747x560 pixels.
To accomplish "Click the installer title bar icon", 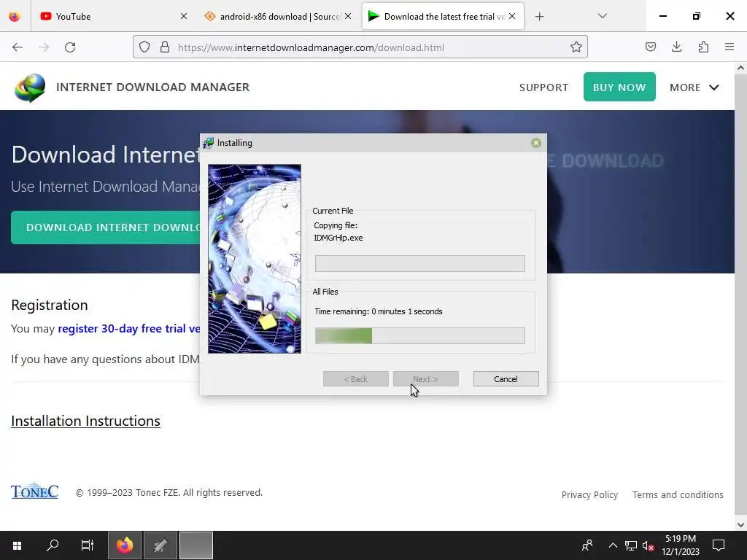I will coord(208,143).
